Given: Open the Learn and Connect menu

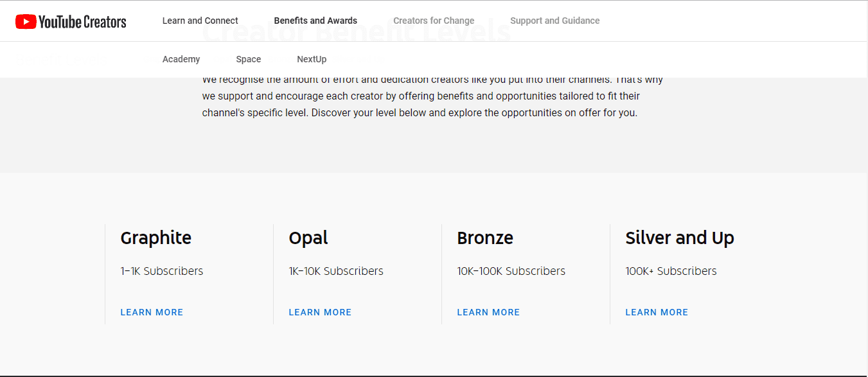Looking at the screenshot, I should point(200,21).
